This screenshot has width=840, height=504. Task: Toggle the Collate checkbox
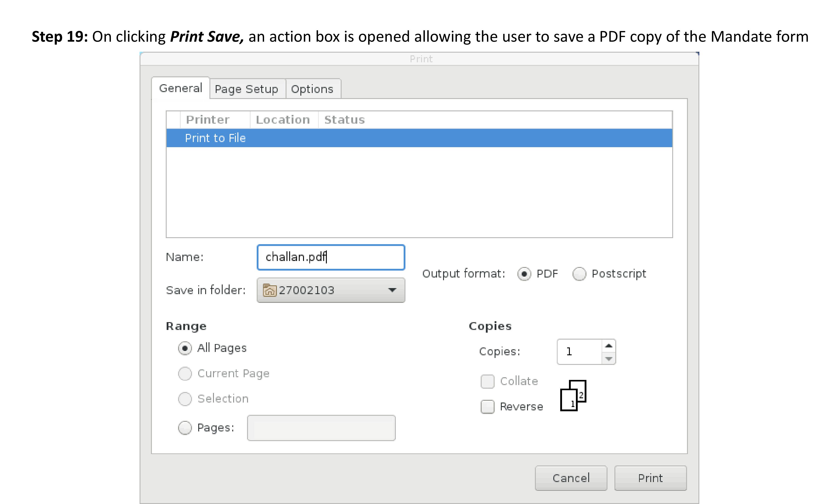click(x=488, y=381)
